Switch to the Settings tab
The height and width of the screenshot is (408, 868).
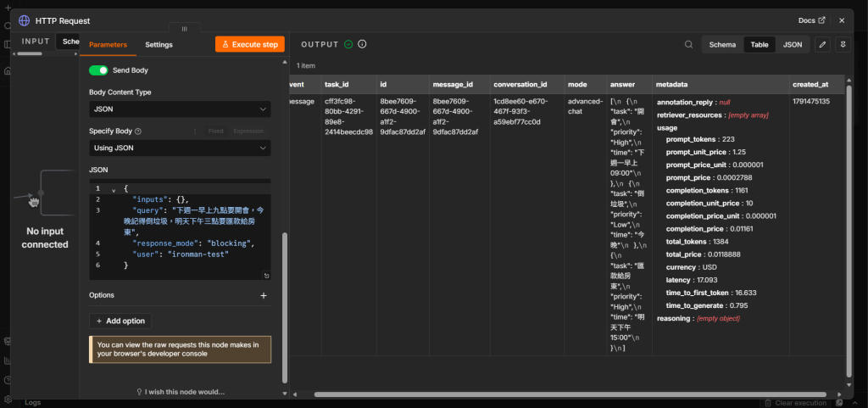coord(159,45)
